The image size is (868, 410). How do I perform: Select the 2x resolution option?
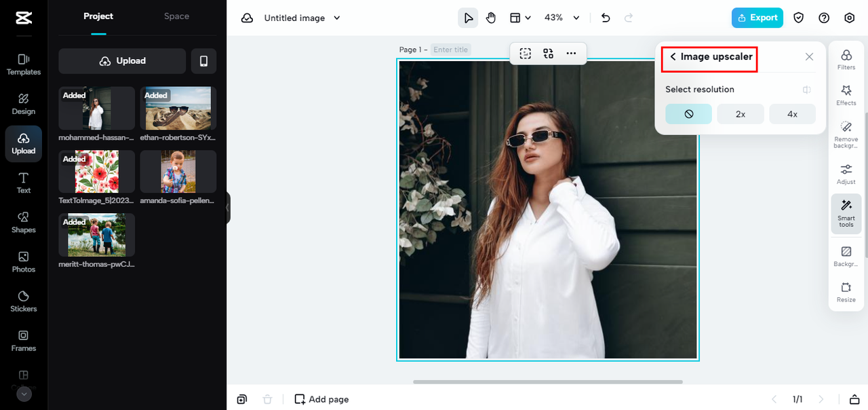(x=741, y=114)
